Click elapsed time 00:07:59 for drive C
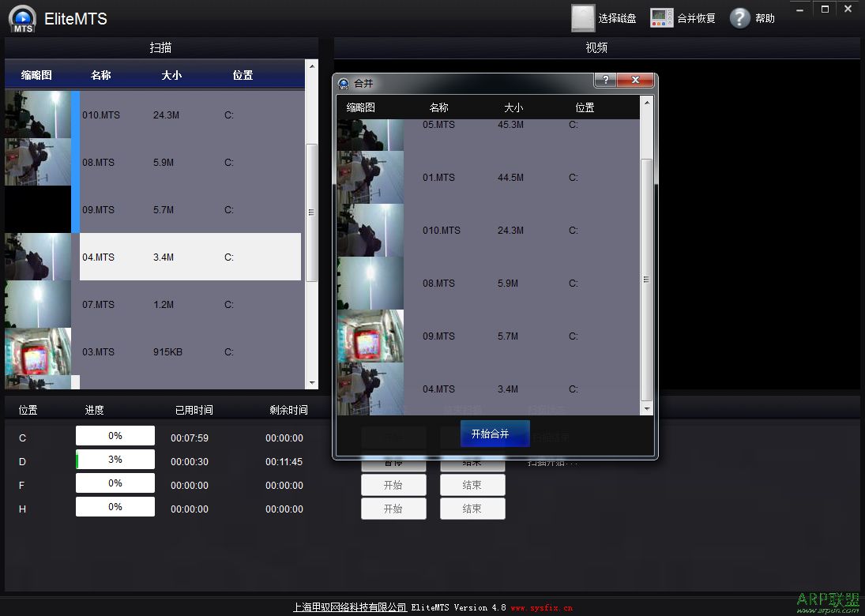865x616 pixels. [x=190, y=438]
